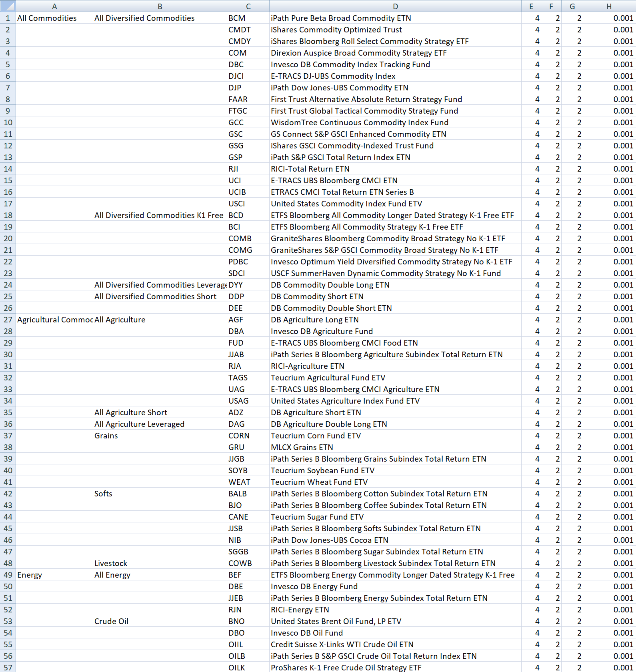Click ticker cell 'OILB'

[x=248, y=656]
